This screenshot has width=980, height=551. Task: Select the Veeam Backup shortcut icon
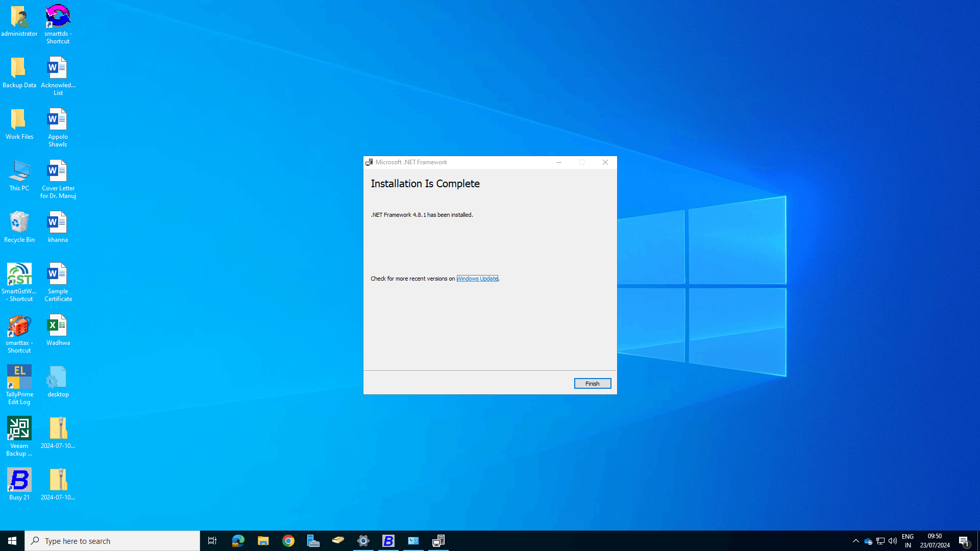[x=19, y=437]
